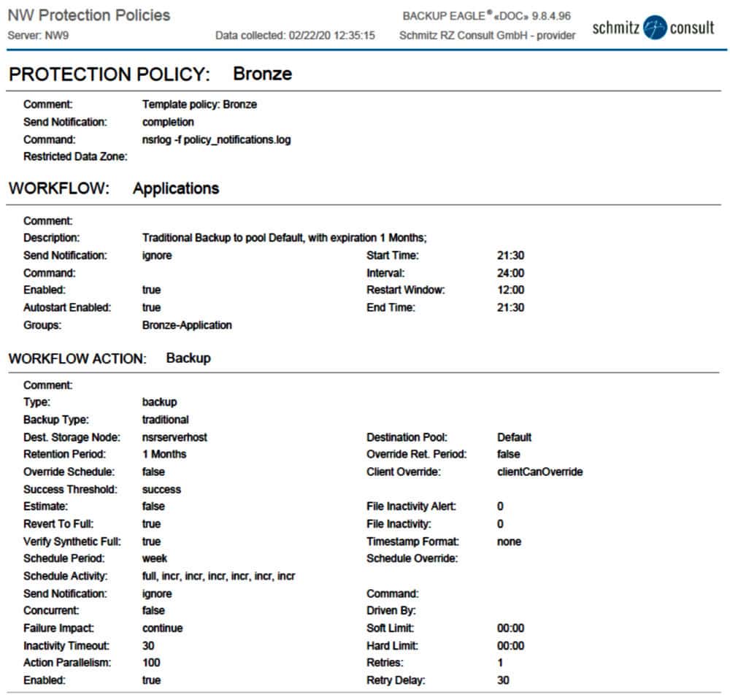Select the Protection Policy Bronze heading
Image resolution: width=730 pixels, height=700 pixels.
pos(150,74)
